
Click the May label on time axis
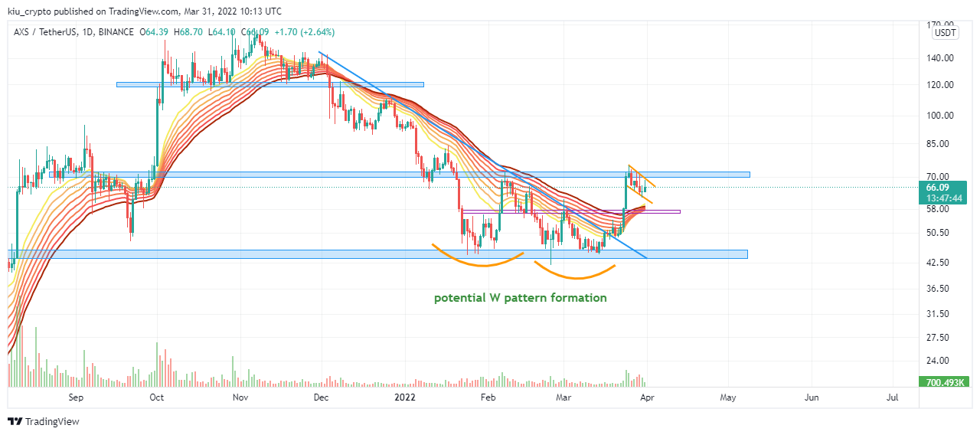click(728, 397)
